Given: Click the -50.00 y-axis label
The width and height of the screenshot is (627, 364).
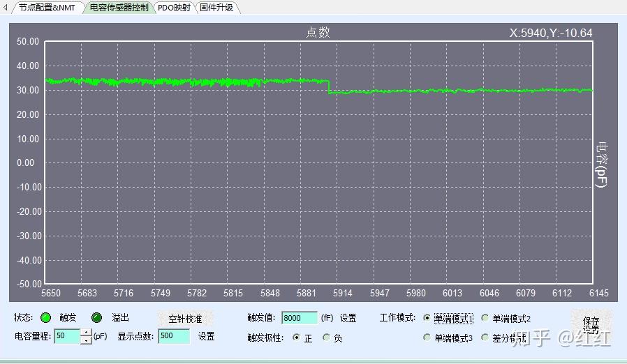Looking at the screenshot, I should (29, 284).
